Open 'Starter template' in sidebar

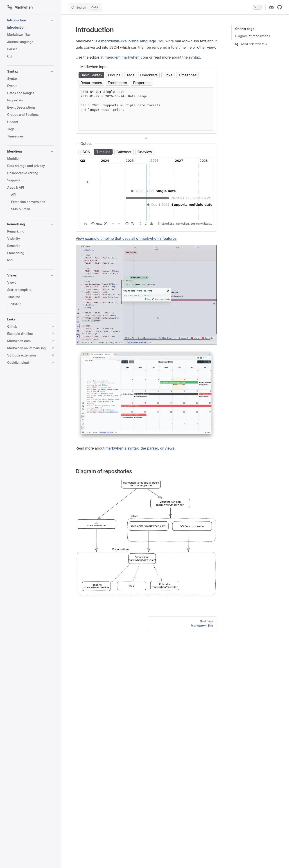(x=19, y=290)
